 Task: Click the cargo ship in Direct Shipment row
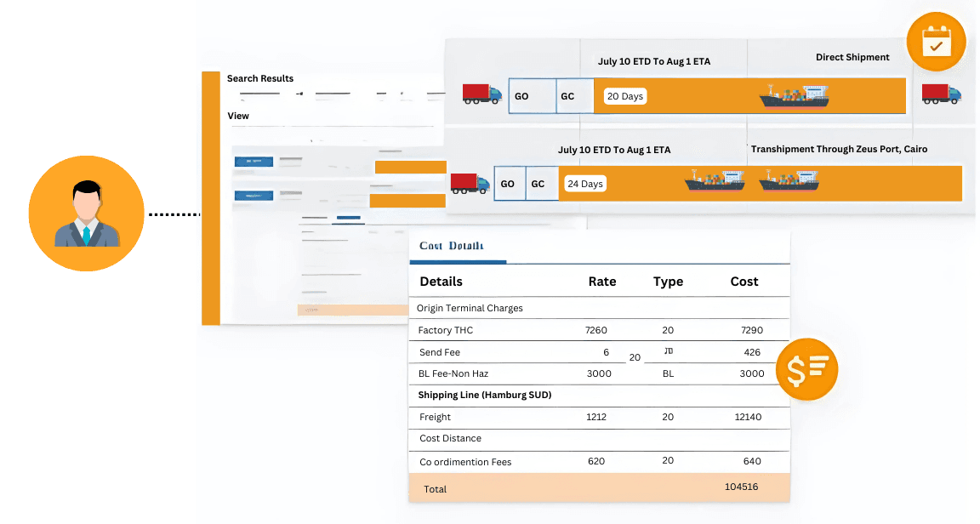click(x=793, y=96)
